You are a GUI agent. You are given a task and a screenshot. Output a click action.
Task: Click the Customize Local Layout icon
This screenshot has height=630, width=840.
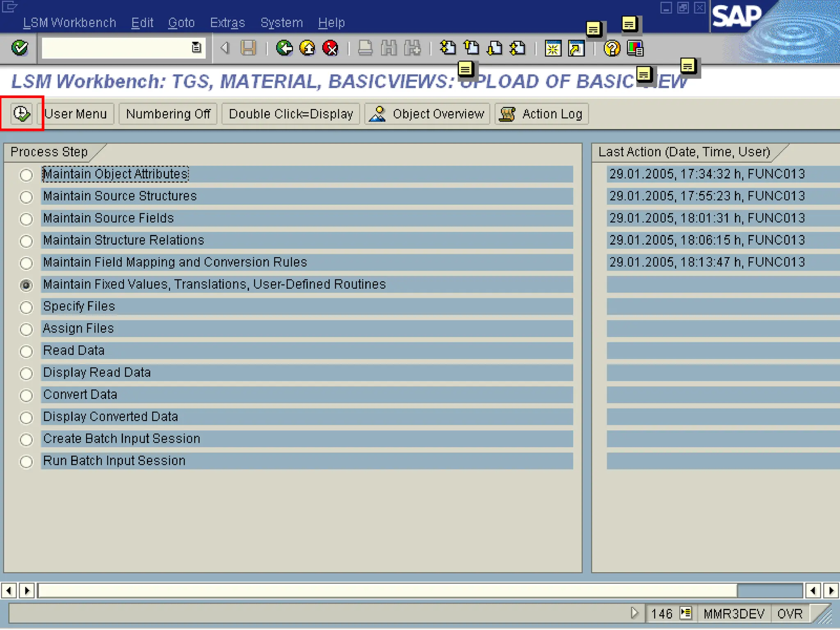[x=635, y=48]
